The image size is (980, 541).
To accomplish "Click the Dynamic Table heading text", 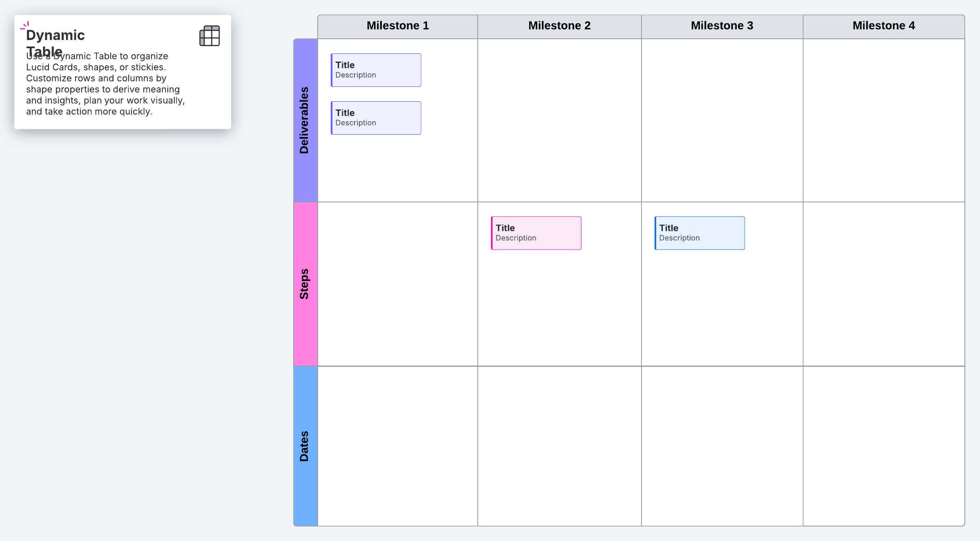I will pos(56,36).
